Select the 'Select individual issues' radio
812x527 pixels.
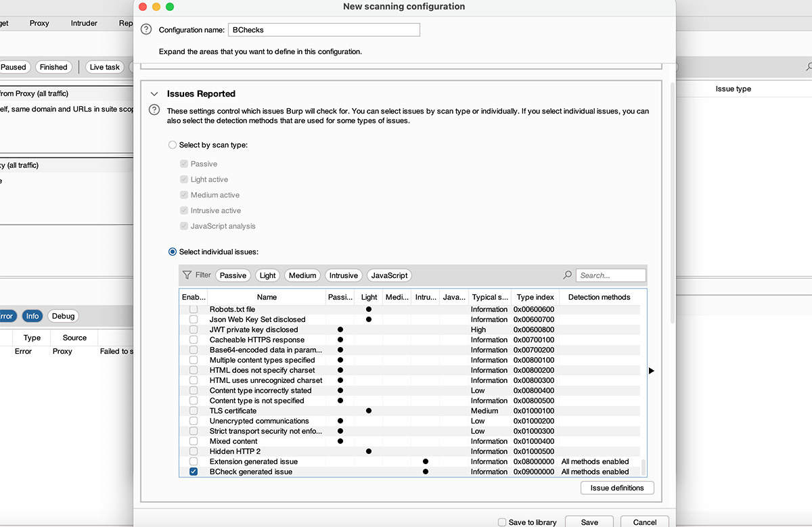[173, 252]
